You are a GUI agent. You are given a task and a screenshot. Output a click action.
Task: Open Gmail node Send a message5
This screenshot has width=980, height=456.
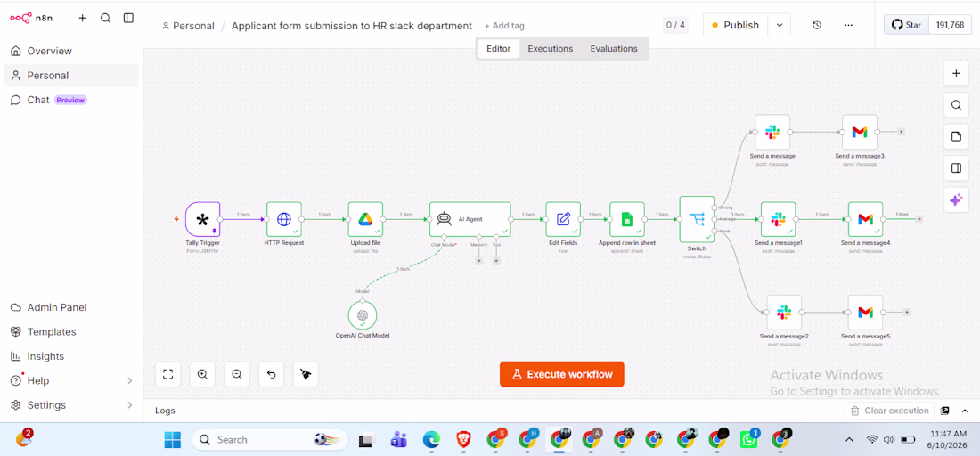coord(866,313)
